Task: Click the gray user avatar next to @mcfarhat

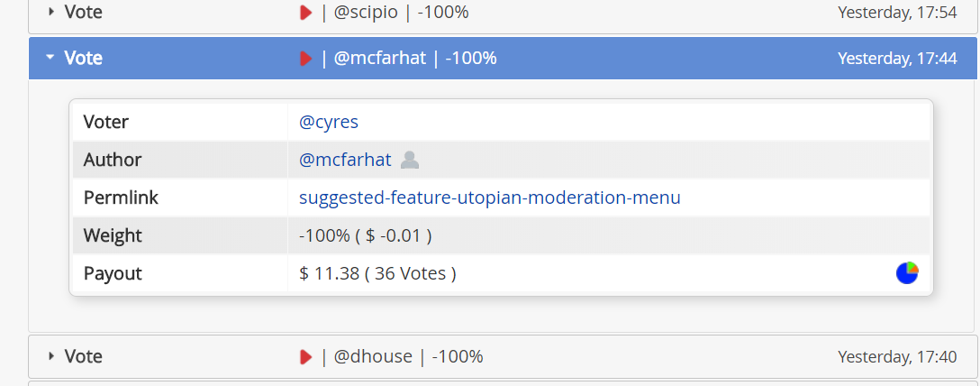Action: pyautogui.click(x=409, y=161)
